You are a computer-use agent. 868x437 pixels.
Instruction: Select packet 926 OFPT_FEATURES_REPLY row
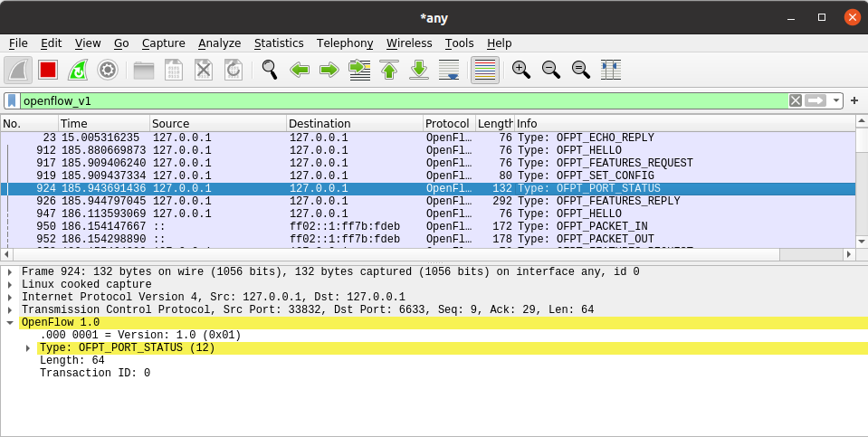tap(428, 202)
